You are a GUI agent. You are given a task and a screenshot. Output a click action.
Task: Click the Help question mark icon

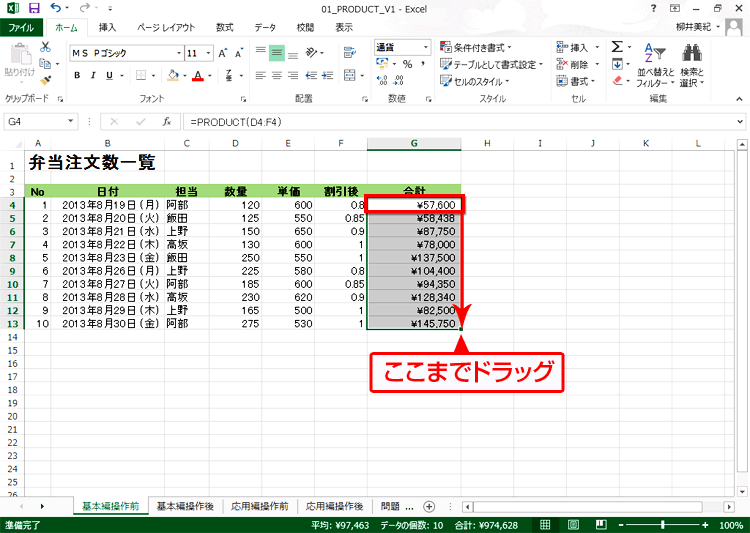click(653, 8)
